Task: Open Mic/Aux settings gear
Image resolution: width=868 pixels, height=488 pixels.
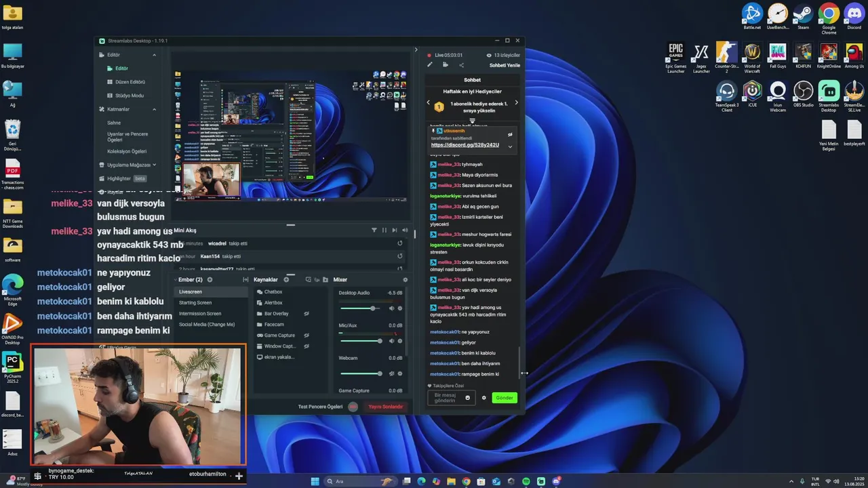Action: tap(400, 341)
